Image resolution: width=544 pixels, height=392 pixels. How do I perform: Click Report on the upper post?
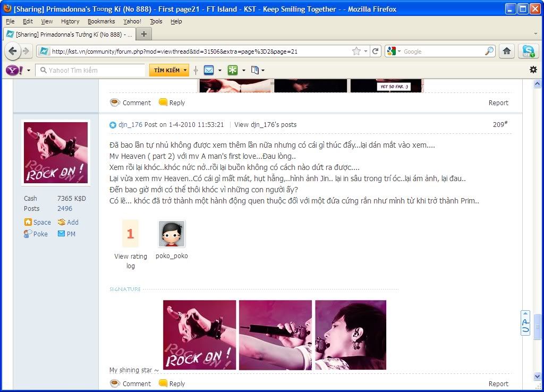(x=498, y=103)
